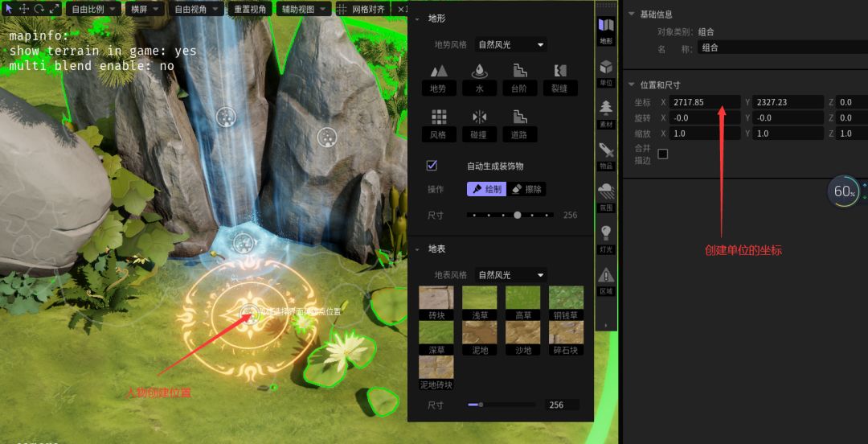Screen dimensions: 868x444
Task: Adjust the surface 尺寸 slider
Action: 502,405
